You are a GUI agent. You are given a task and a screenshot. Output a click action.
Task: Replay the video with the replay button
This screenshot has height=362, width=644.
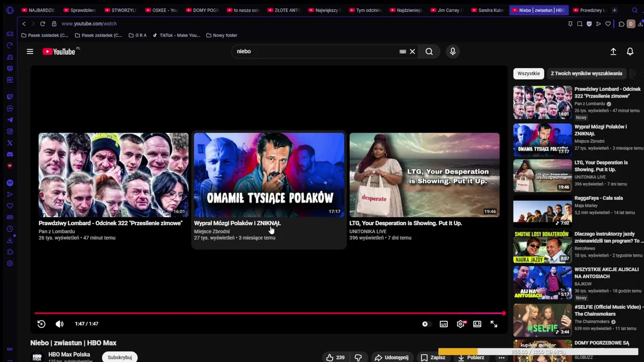(41, 324)
